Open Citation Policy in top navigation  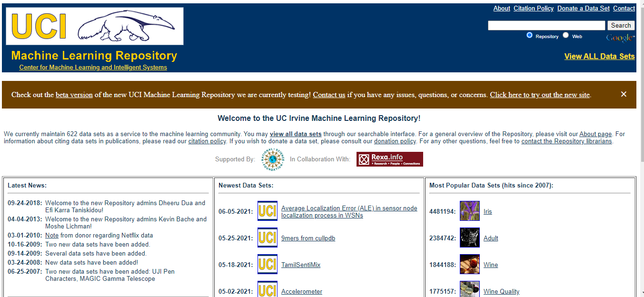tap(534, 8)
